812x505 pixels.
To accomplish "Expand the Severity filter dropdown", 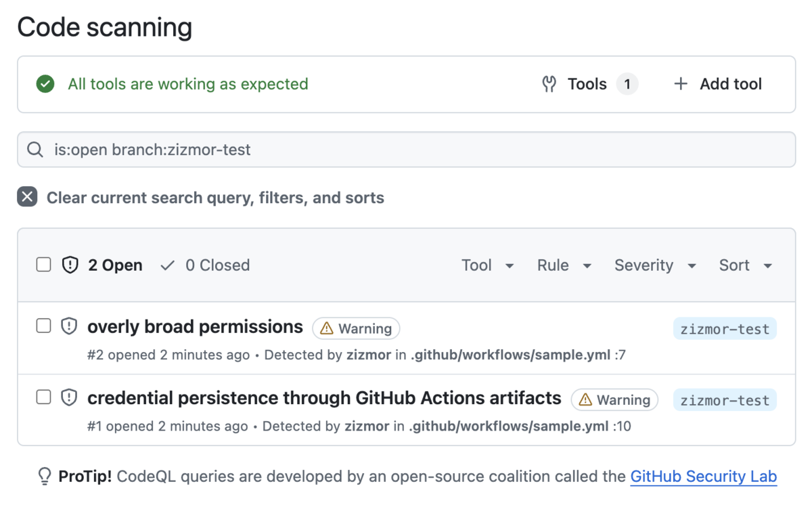I will coord(656,265).
